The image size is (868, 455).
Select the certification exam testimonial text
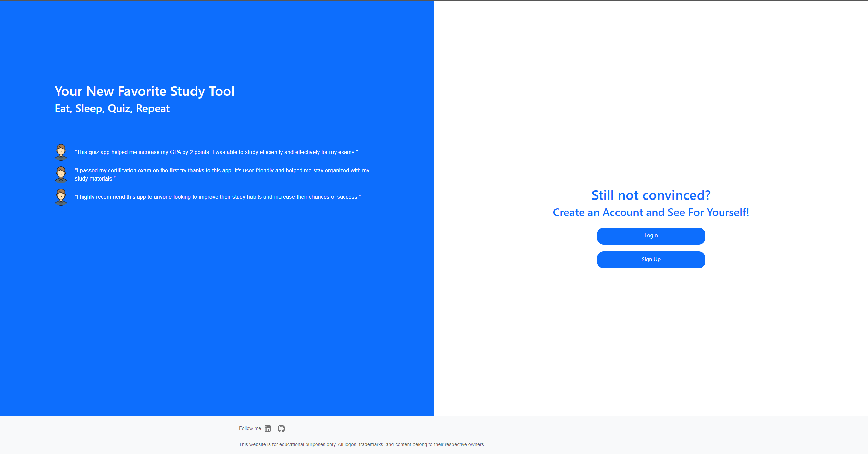point(222,171)
